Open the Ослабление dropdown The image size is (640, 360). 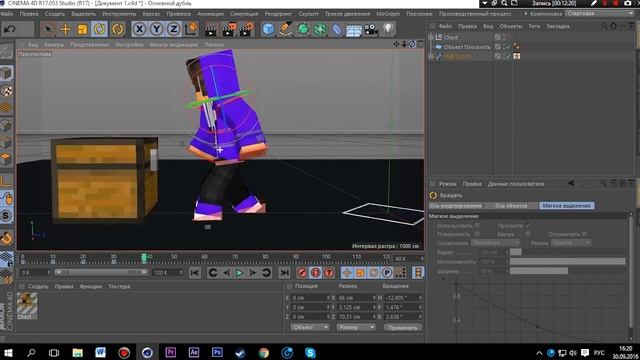coord(495,243)
